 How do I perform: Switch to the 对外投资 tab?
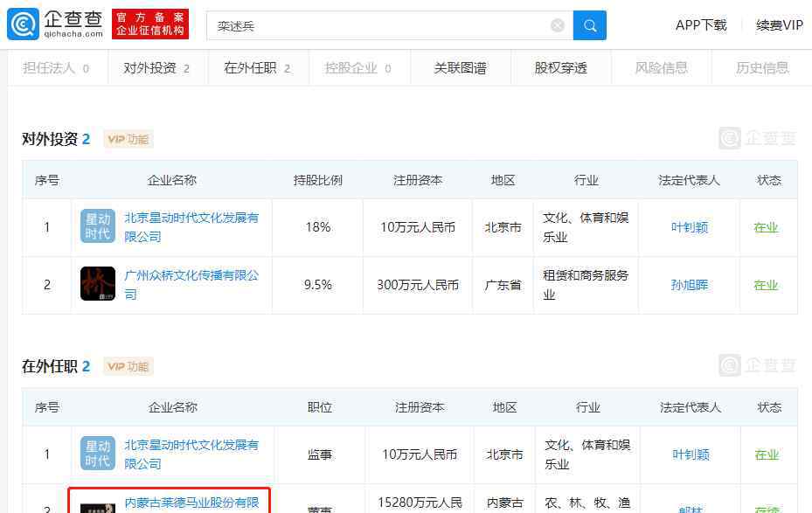coord(157,68)
